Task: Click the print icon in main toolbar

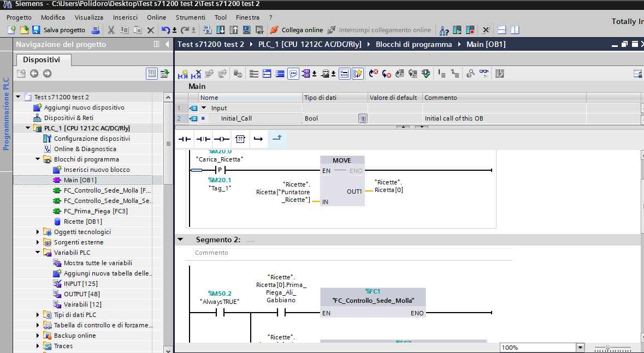Action: (95, 29)
